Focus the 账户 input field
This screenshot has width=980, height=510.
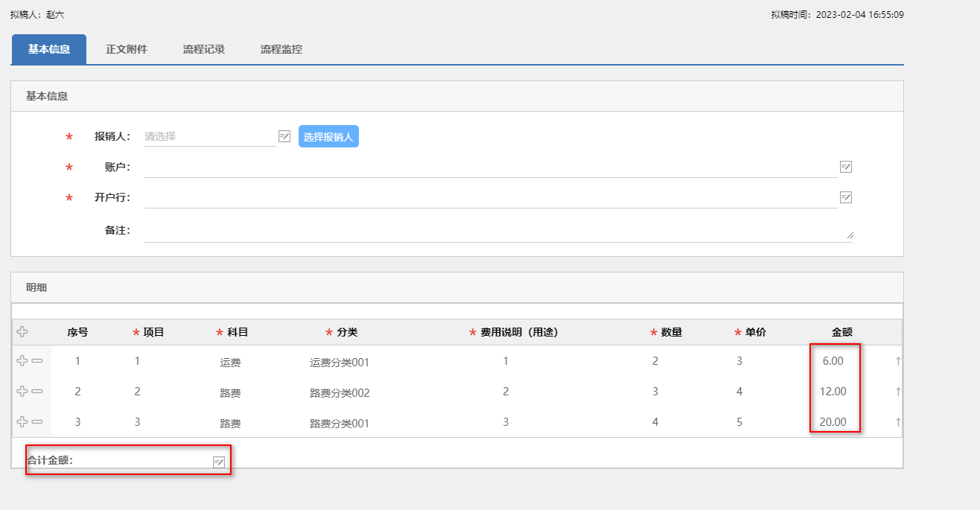(x=490, y=167)
